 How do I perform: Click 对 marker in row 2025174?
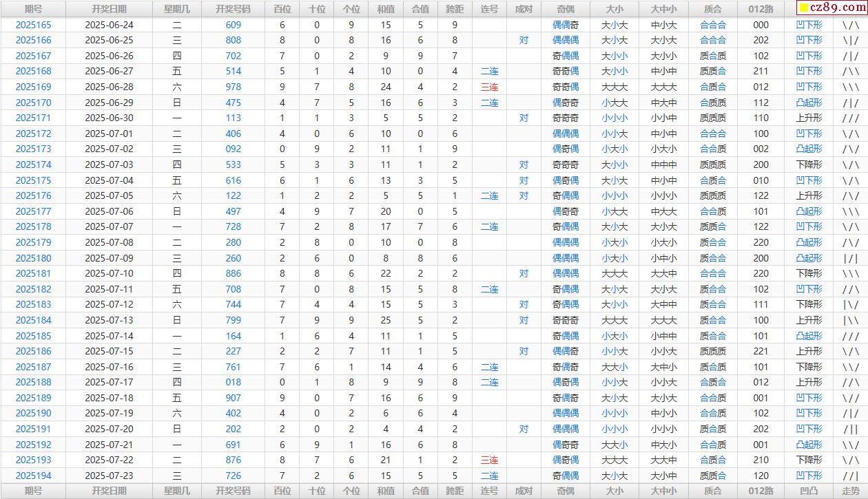tap(524, 164)
